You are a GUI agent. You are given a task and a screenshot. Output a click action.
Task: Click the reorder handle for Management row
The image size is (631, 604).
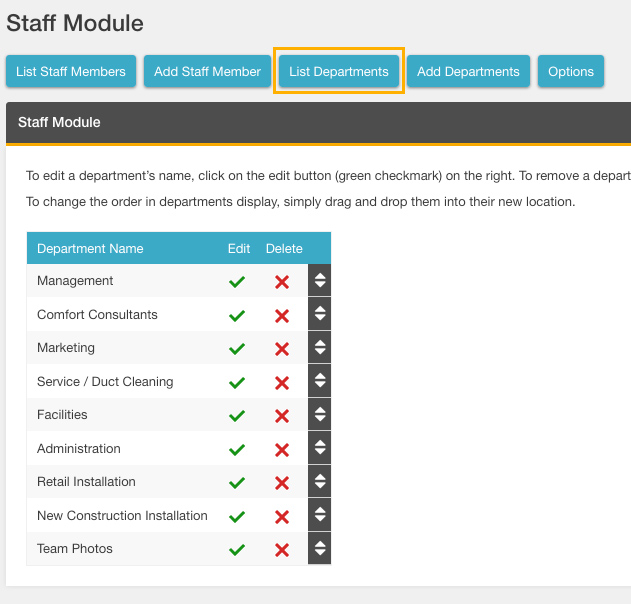[x=319, y=281]
